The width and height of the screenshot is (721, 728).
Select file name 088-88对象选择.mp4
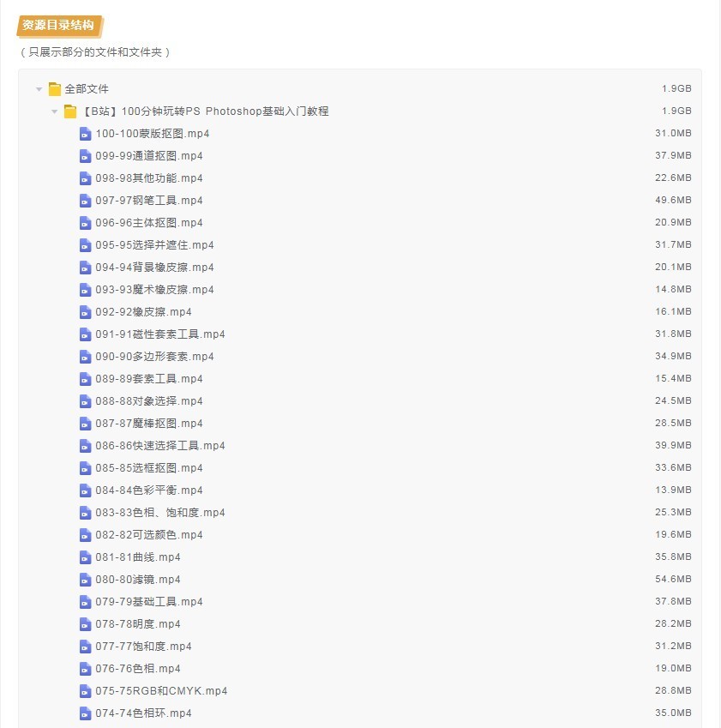point(149,401)
